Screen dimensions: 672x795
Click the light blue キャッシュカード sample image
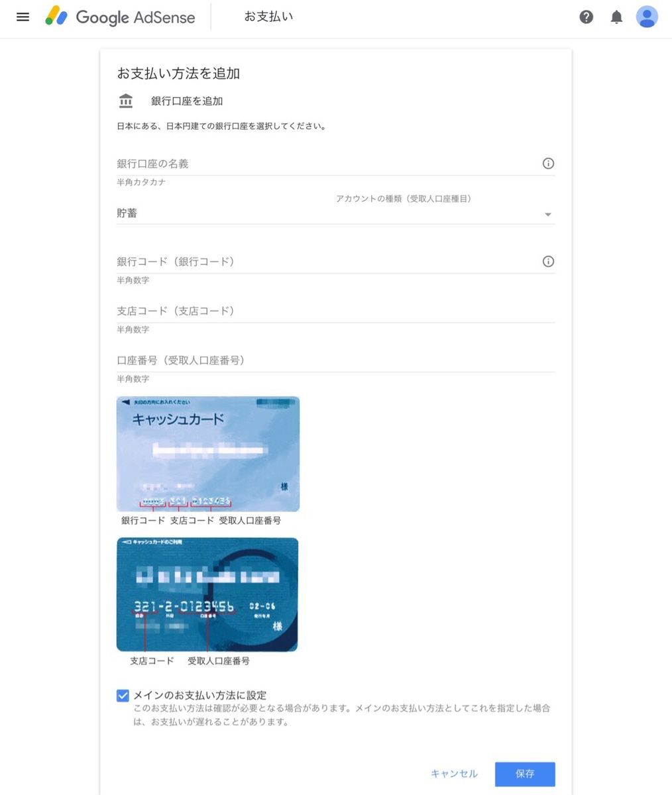click(x=208, y=454)
